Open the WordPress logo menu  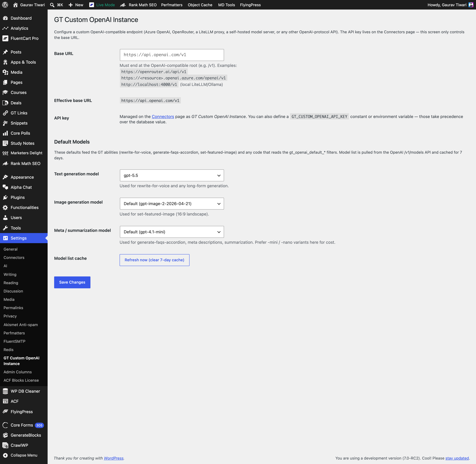point(5,5)
